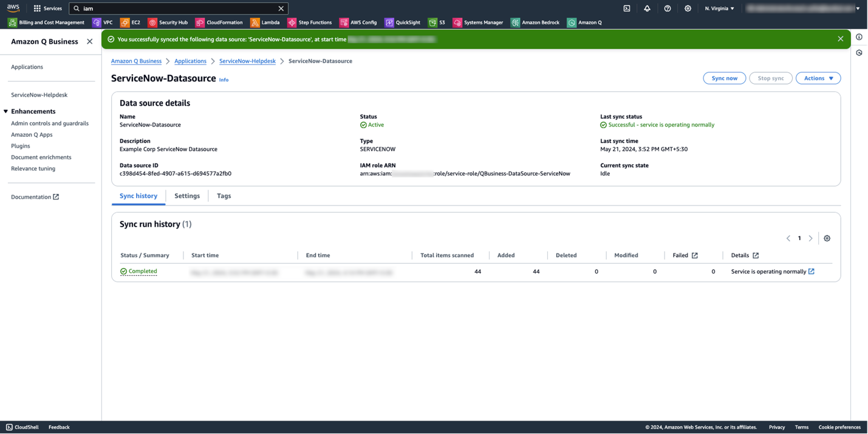Open the Lambda shortcut

tap(265, 22)
